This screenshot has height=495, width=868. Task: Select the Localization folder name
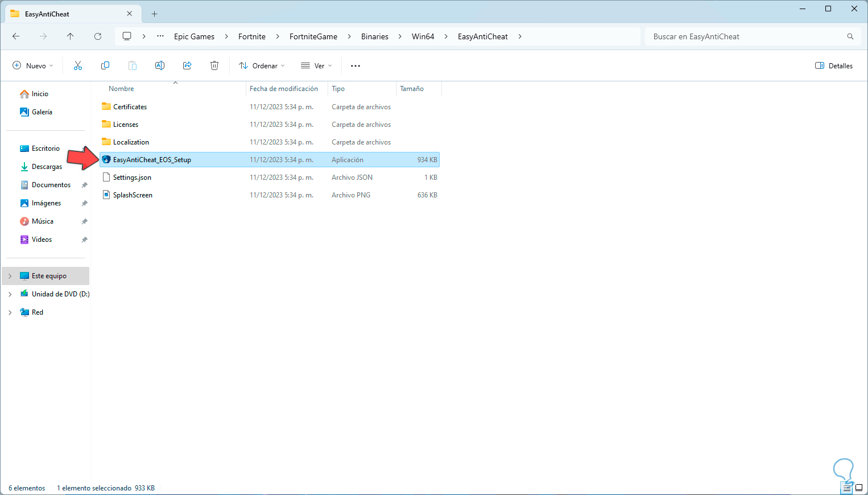pyautogui.click(x=131, y=142)
